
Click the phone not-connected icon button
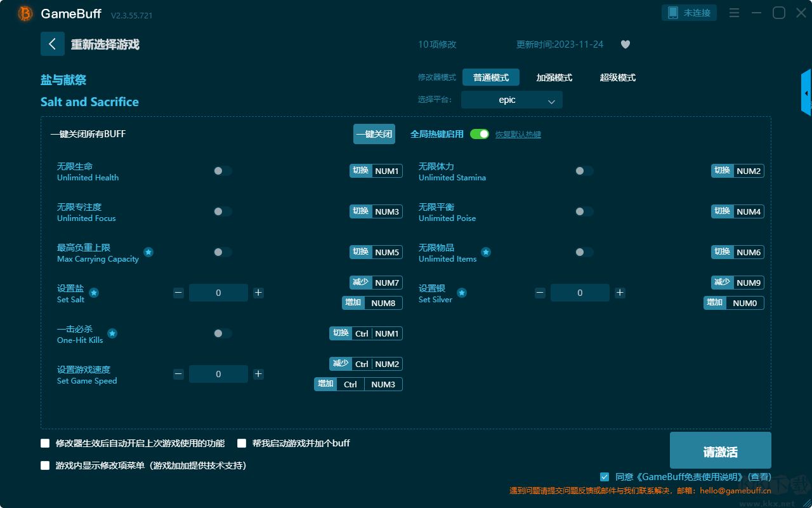coord(690,13)
